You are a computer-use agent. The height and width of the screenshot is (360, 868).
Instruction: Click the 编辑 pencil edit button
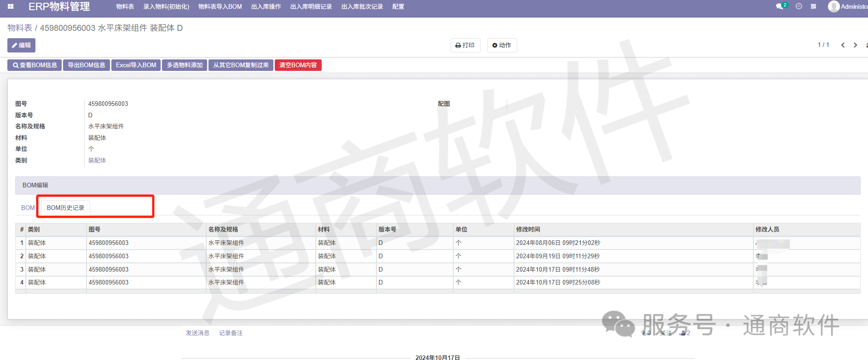[21, 45]
